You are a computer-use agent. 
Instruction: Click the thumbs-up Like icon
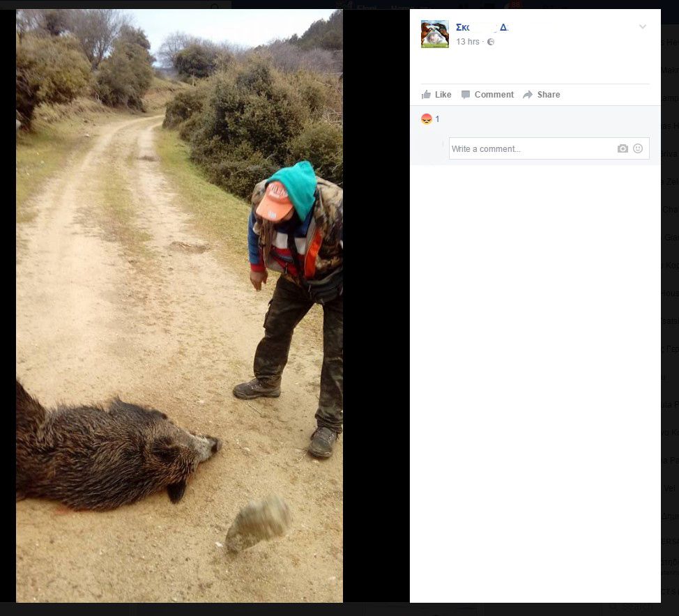click(x=426, y=95)
